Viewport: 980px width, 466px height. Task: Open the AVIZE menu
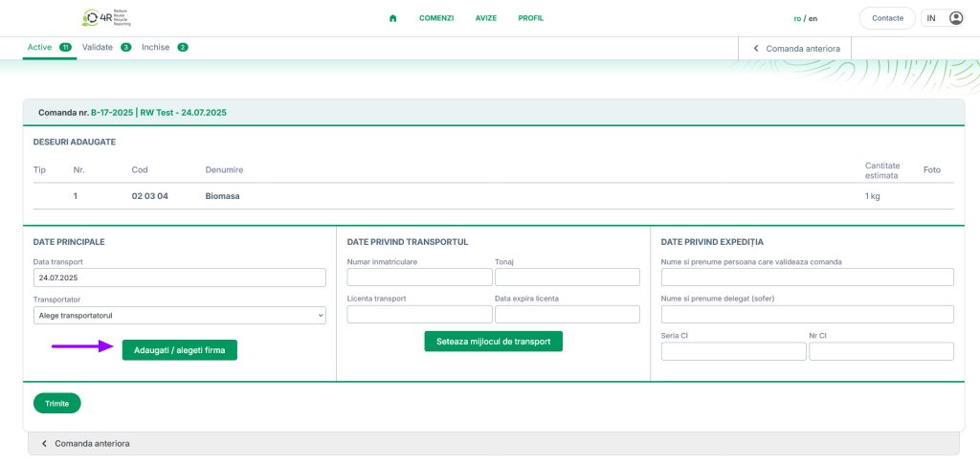coord(486,18)
